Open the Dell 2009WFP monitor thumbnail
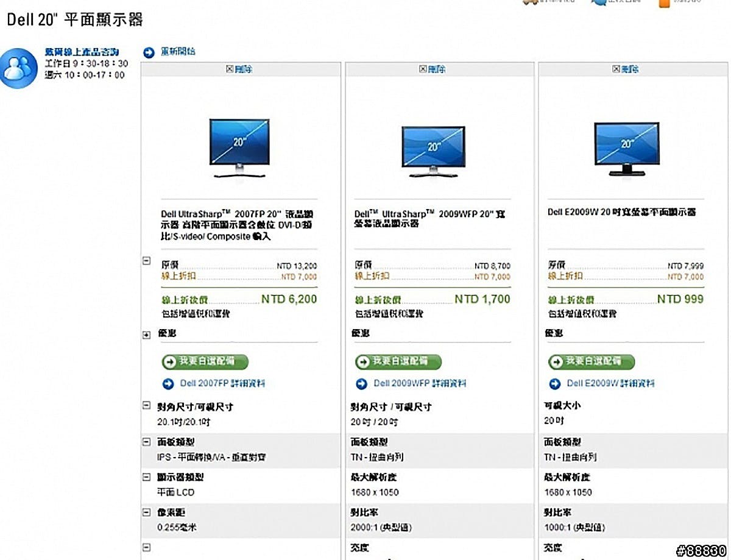The image size is (731, 560). [433, 152]
